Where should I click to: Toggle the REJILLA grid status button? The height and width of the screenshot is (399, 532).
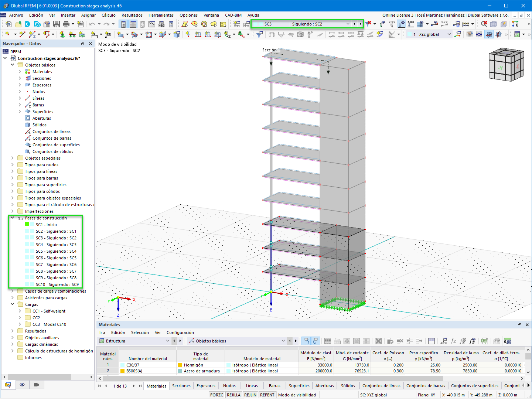tap(233, 395)
